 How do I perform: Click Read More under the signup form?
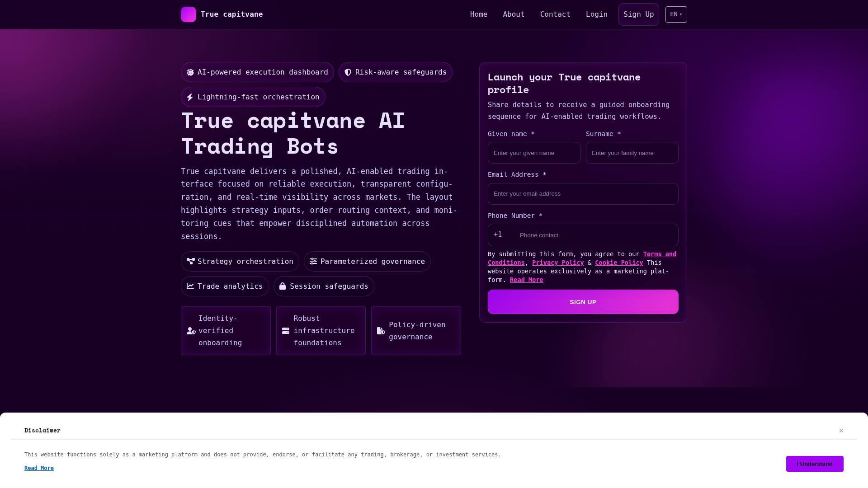coord(527,280)
